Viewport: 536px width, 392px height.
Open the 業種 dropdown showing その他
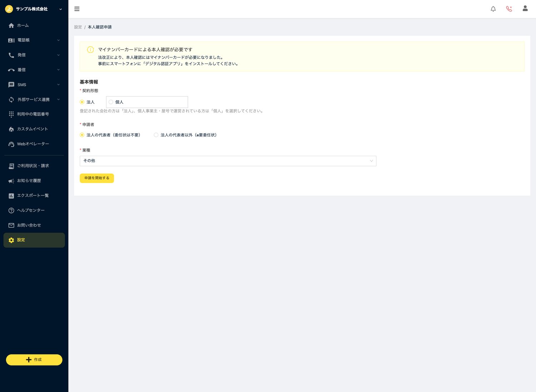(x=228, y=161)
